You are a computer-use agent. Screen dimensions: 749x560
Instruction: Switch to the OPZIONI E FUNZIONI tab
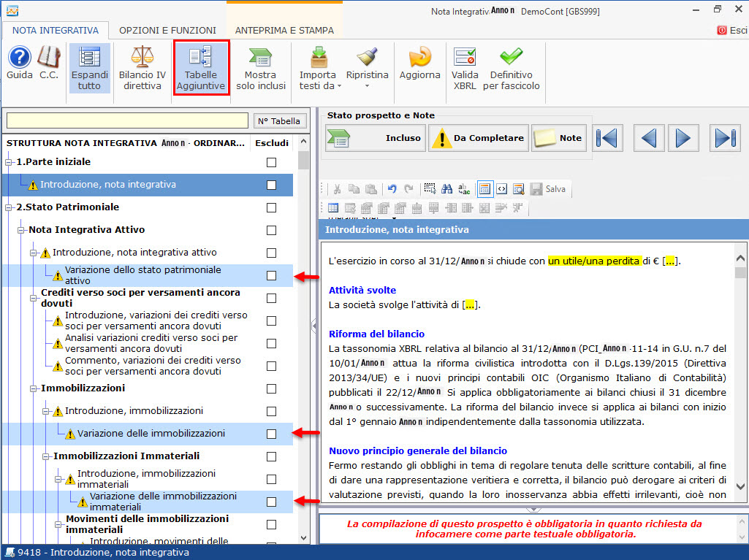[167, 31]
